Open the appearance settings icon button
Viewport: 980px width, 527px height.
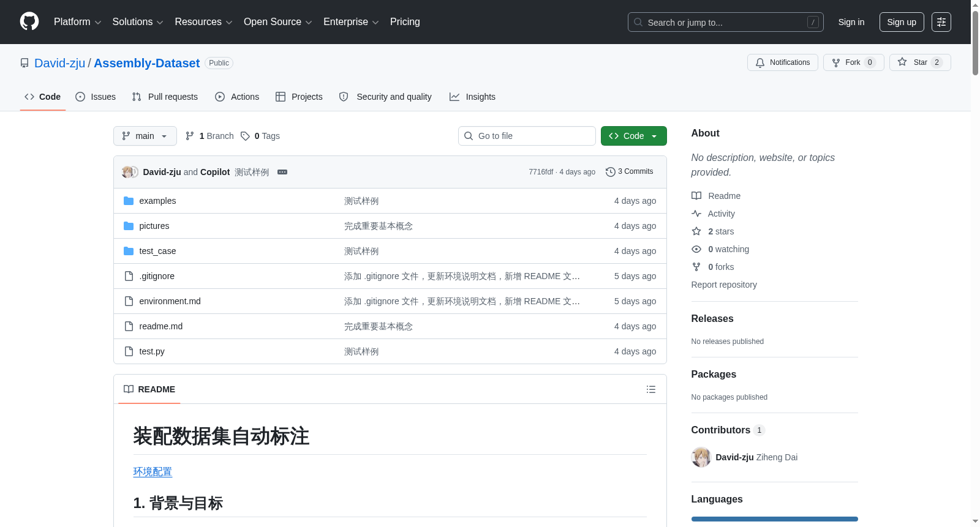click(941, 22)
